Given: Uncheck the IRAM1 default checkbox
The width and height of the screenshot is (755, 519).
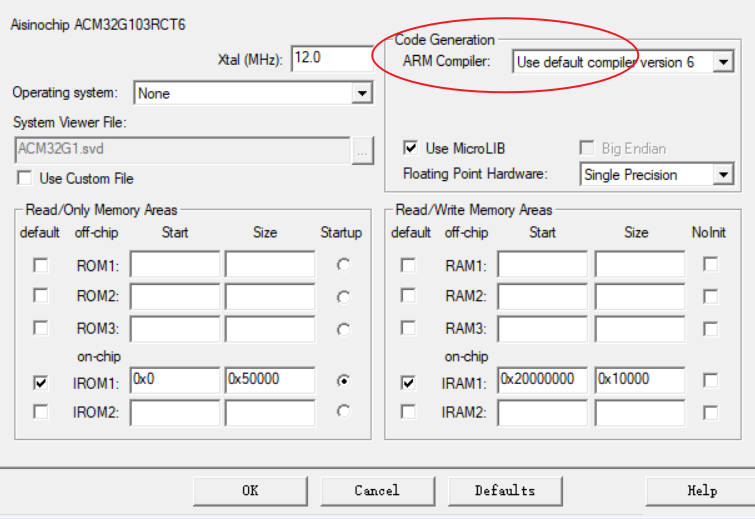Looking at the screenshot, I should pos(408,383).
